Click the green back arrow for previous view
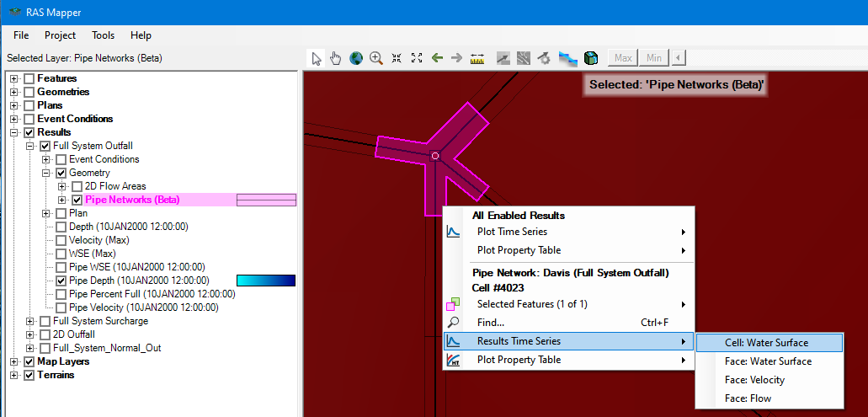Image resolution: width=868 pixels, height=417 pixels. point(437,58)
